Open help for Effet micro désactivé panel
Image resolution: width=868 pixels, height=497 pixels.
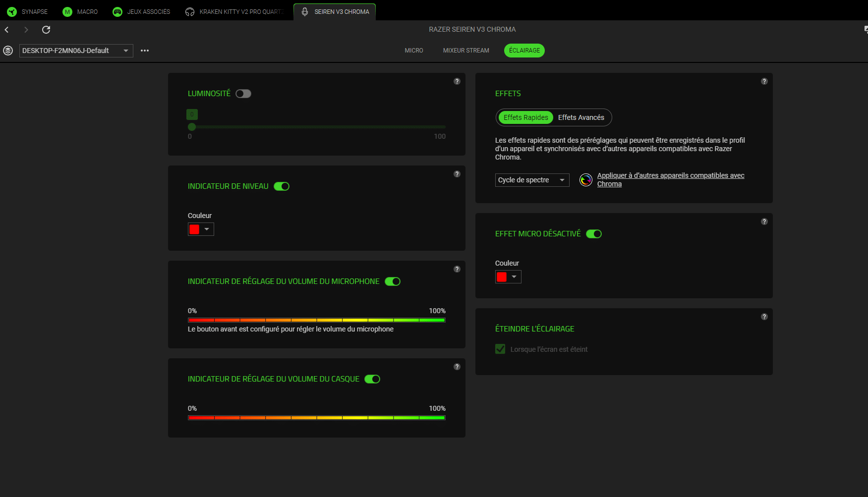pos(764,221)
